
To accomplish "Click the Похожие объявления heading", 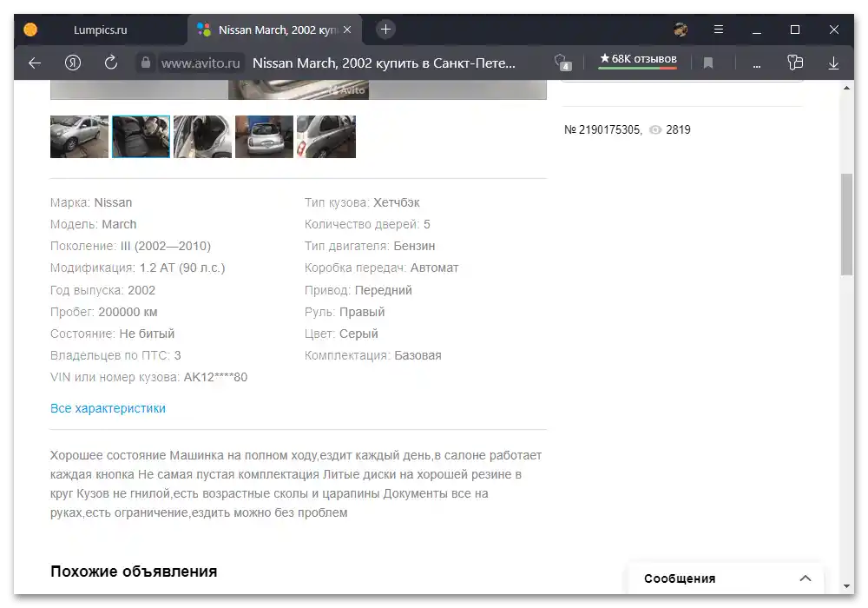I will tap(134, 572).
